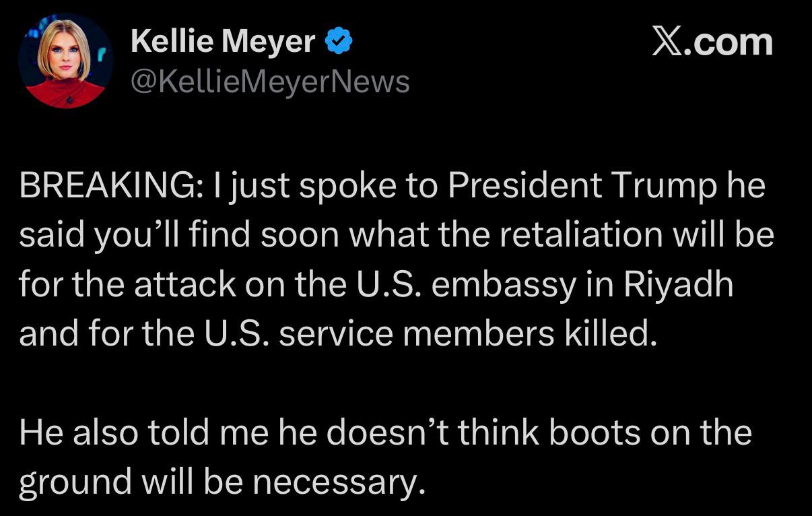Open the @KellieMeyerNews handle
The width and height of the screenshot is (812, 516).
(270, 82)
